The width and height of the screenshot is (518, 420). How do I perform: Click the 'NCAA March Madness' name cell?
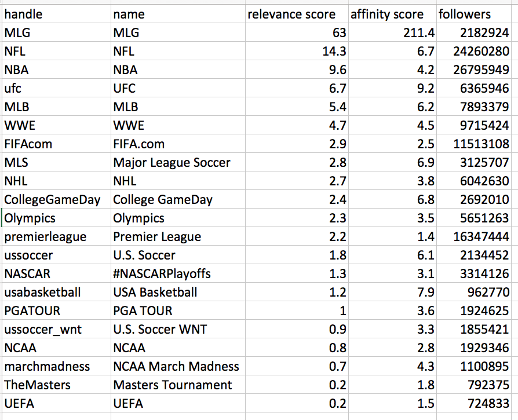tap(178, 366)
